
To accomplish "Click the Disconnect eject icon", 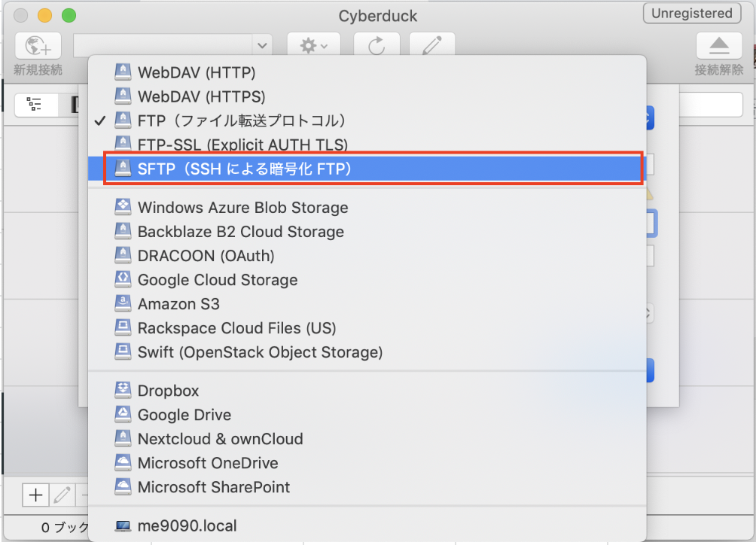I will click(x=719, y=46).
